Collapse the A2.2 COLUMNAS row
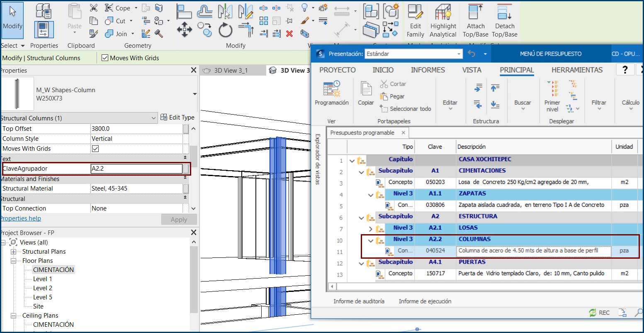The width and height of the screenshot is (644, 333). pos(371,240)
